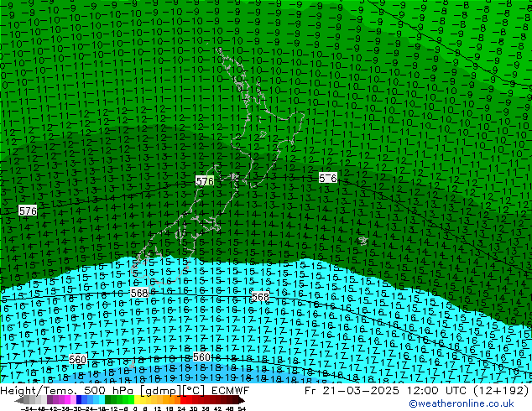Click the -54 legend value

click(27, 408)
